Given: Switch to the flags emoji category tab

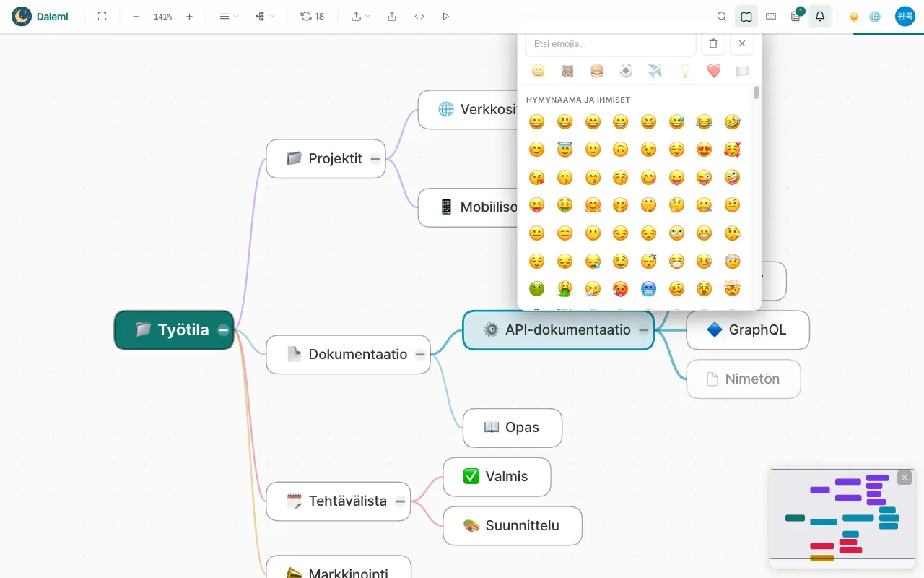Looking at the screenshot, I should coord(742,71).
